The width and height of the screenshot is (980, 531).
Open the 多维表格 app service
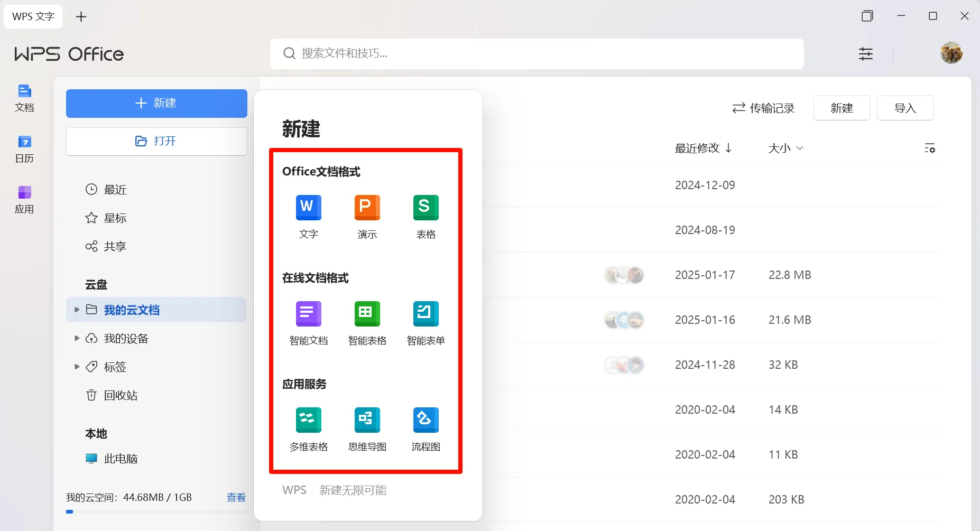tap(308, 429)
